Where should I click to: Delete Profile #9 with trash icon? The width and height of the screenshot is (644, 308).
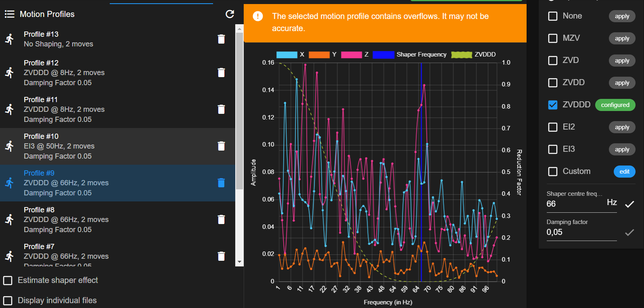point(221,183)
